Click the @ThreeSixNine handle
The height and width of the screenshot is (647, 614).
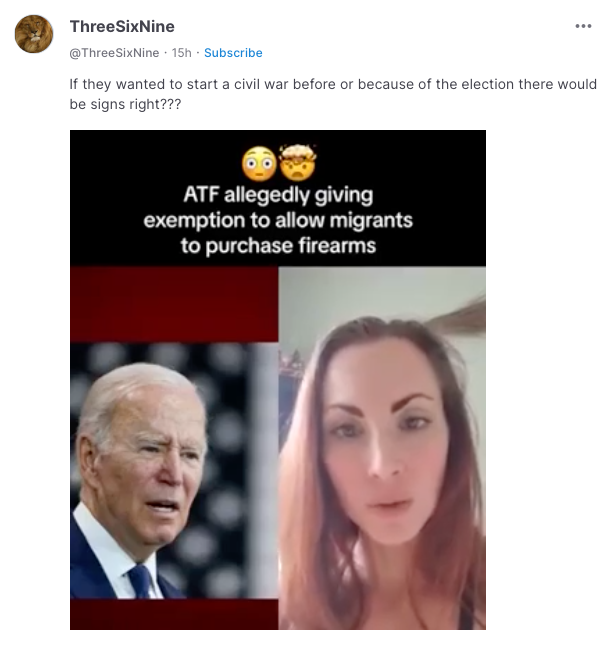click(114, 53)
